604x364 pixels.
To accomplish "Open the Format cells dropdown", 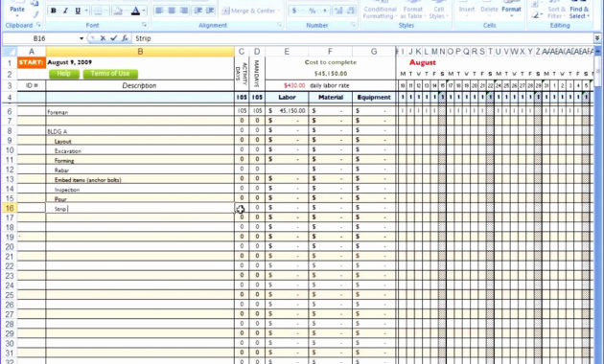I will tap(511, 11).
